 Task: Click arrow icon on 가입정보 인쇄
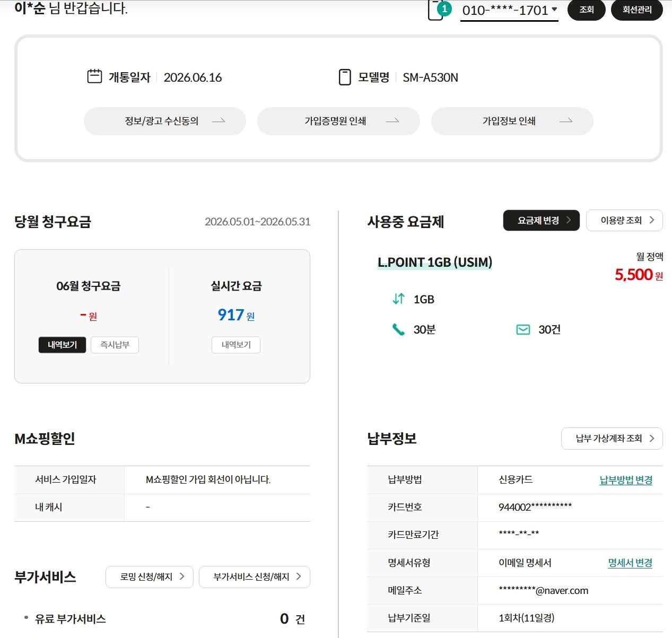pyautogui.click(x=566, y=121)
